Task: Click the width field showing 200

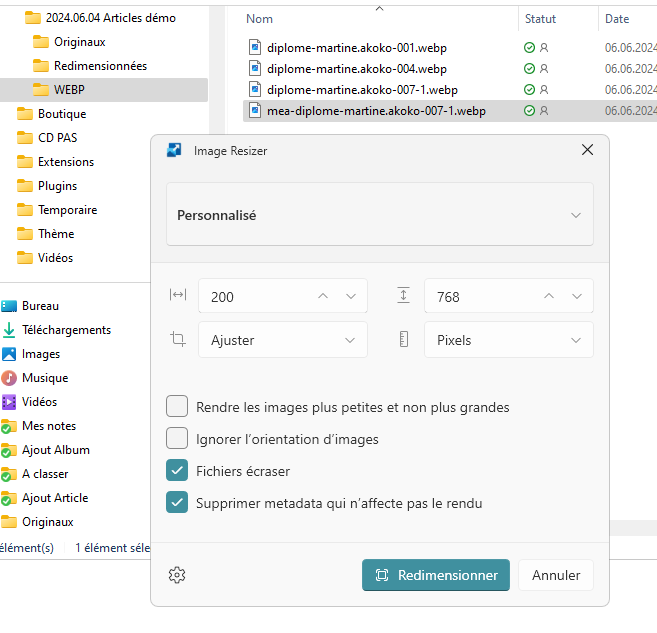Action: [x=255, y=297]
